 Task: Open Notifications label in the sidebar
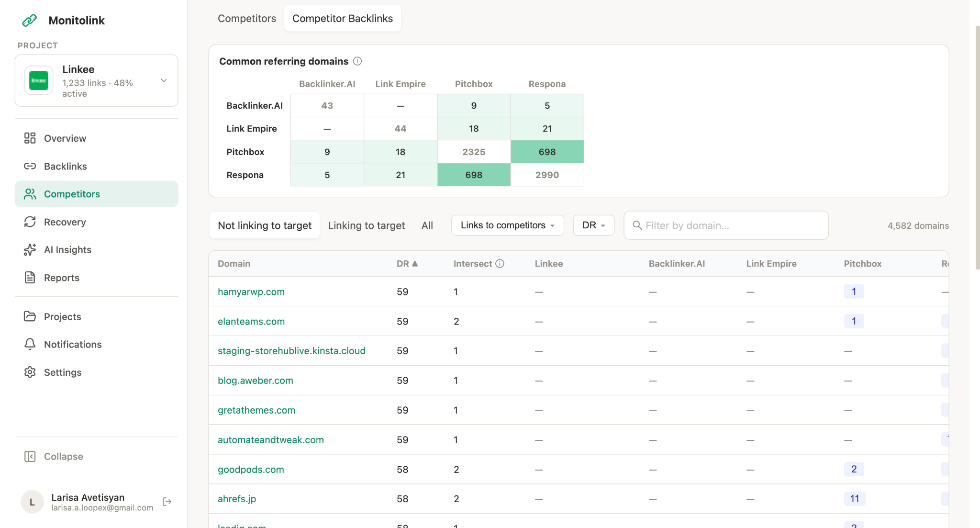coord(73,344)
